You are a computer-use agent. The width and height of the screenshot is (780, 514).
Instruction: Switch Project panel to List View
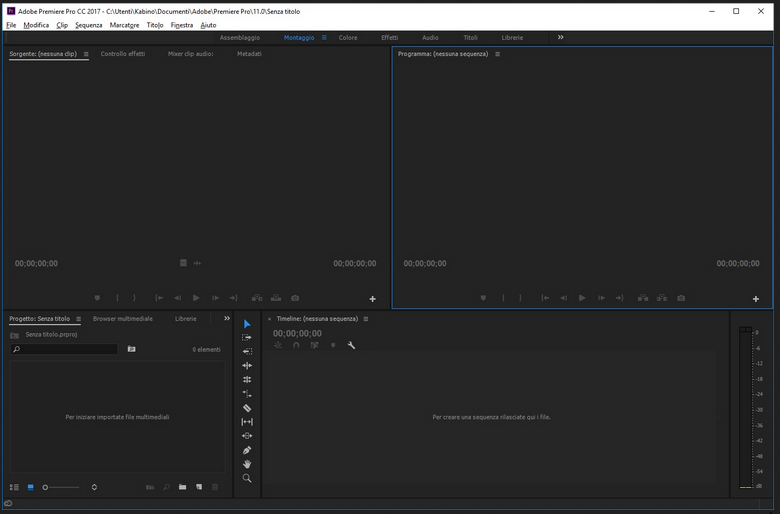coord(14,487)
